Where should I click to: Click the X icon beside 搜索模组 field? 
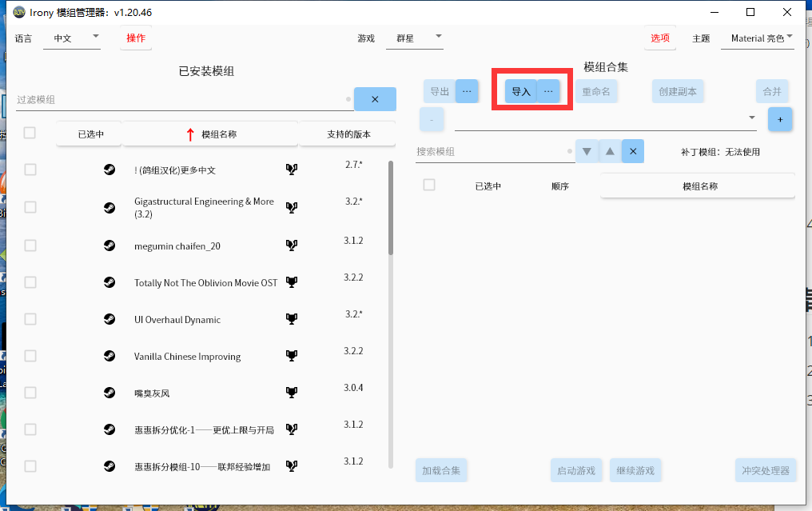(x=632, y=150)
